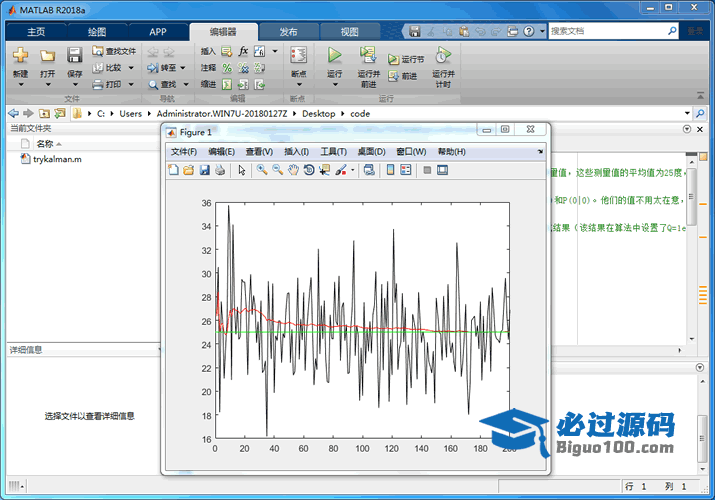Switch to the 绘图 ribbon tab
The width and height of the screenshot is (715, 500).
pos(96,31)
